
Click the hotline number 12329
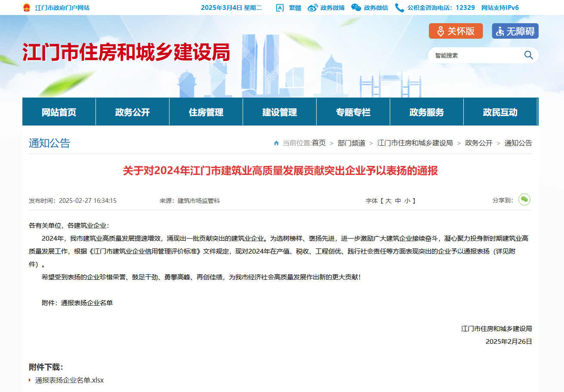(x=465, y=8)
